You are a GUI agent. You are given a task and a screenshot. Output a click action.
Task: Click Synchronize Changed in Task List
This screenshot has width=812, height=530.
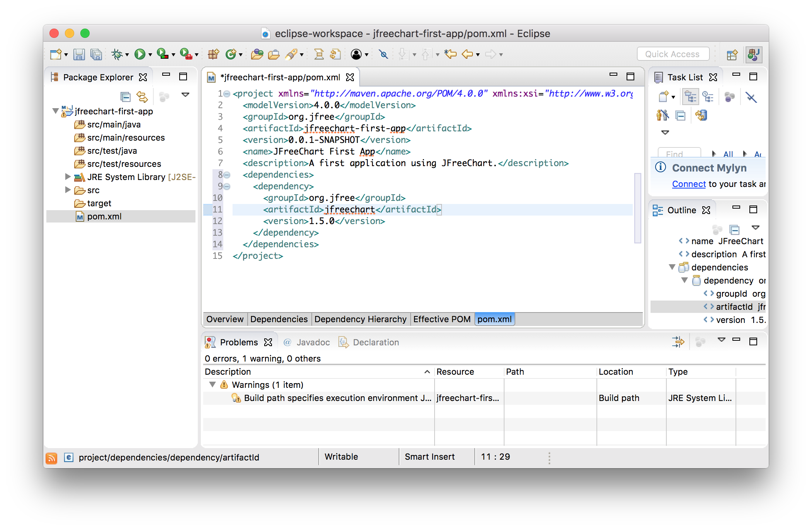coord(701,115)
